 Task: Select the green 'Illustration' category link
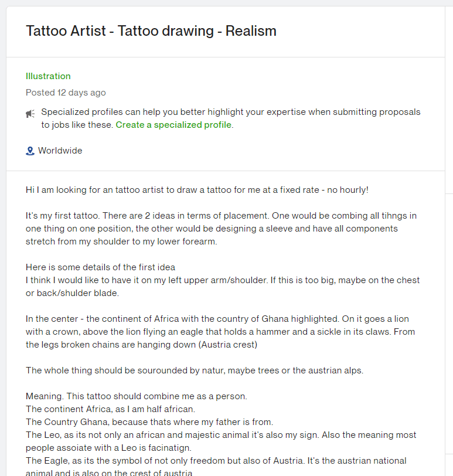coord(48,76)
